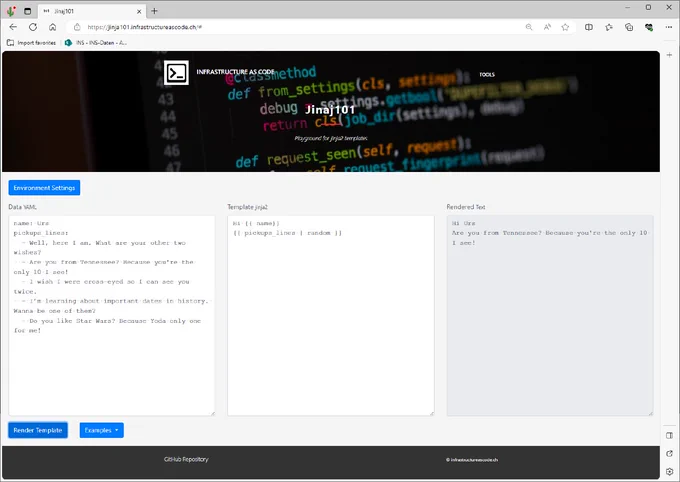Click the INFRASTRUCTURE AS CODE header link
The image size is (680, 482).
pyautogui.click(x=235, y=72)
